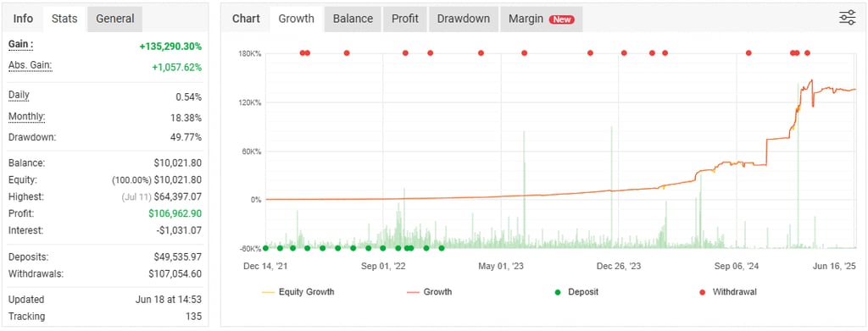The width and height of the screenshot is (868, 331).
Task: Click the red New badge on Margin
Action: point(562,19)
